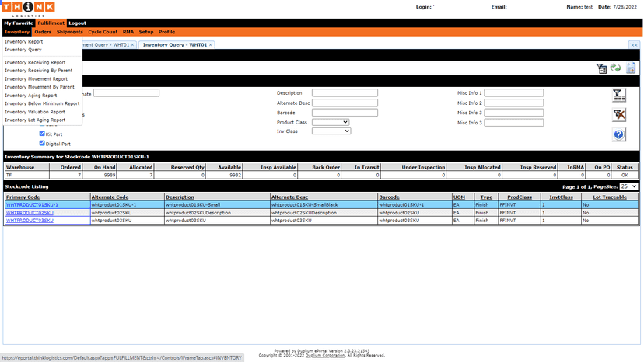
Task: Open the Duplium Corporation footer link
Action: (325, 356)
